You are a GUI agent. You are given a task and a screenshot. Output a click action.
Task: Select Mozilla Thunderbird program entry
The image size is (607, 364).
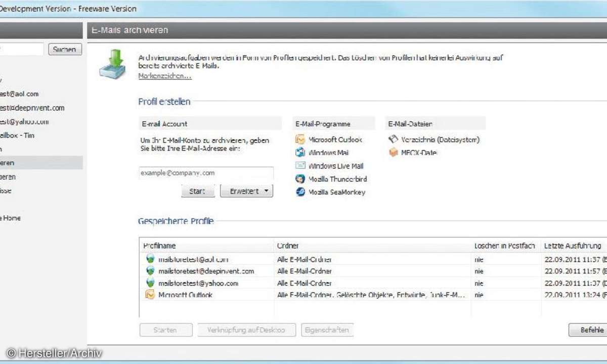point(338,179)
